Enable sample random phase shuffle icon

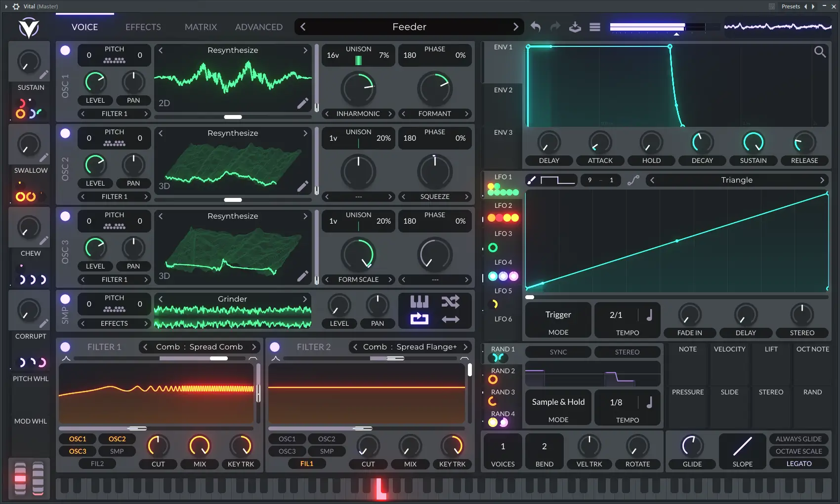pos(450,301)
